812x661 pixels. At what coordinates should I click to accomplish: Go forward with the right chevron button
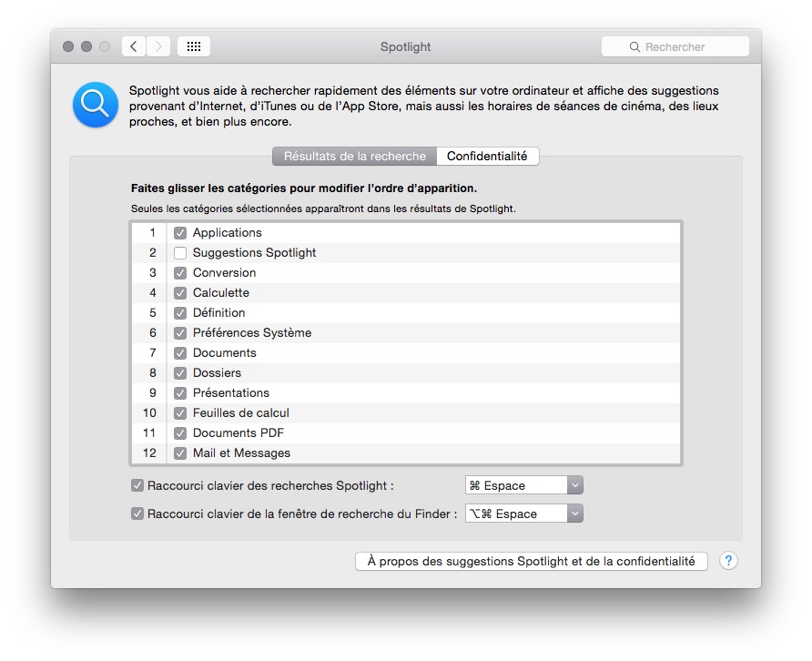point(158,46)
